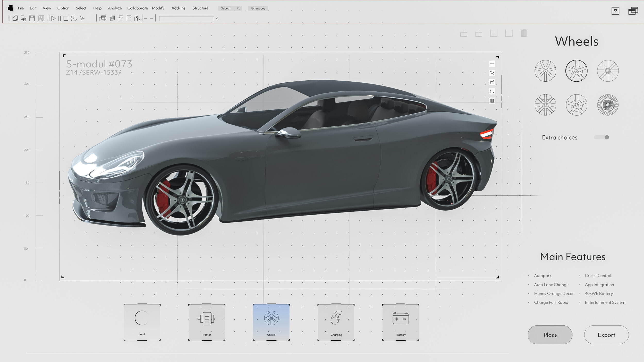Open the triangle dropdown near top right
The height and width of the screenshot is (362, 644).
pyautogui.click(x=616, y=11)
